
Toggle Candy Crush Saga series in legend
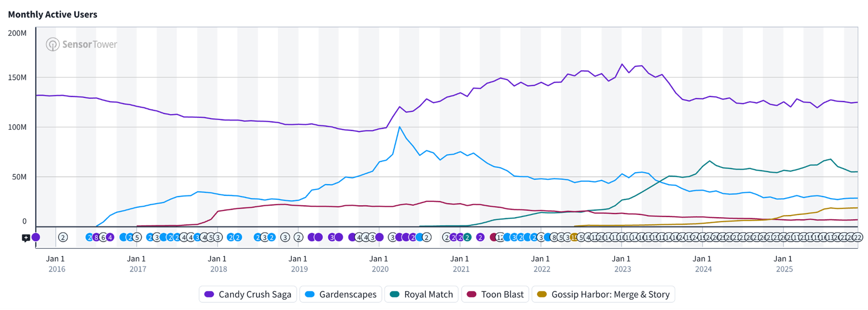248,294
